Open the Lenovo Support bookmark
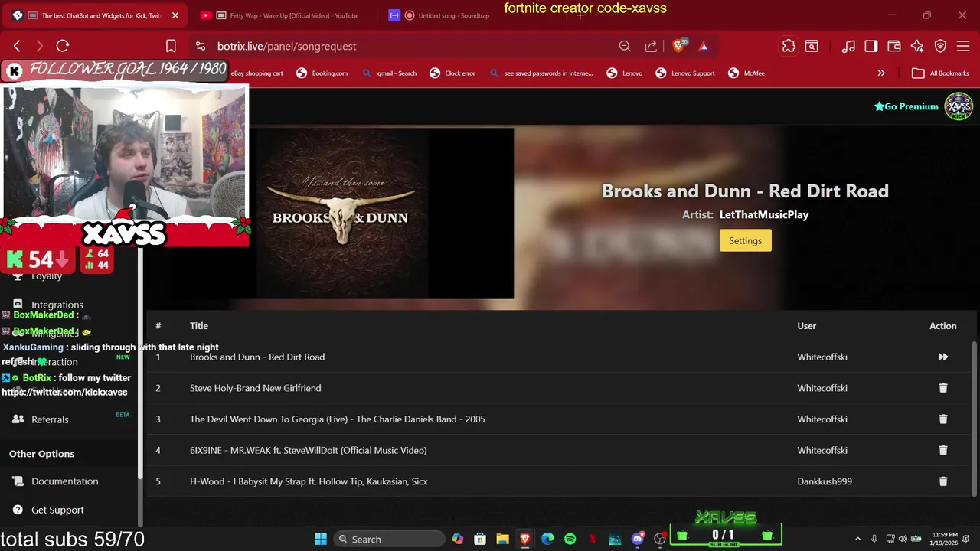980x551 pixels. pos(684,73)
